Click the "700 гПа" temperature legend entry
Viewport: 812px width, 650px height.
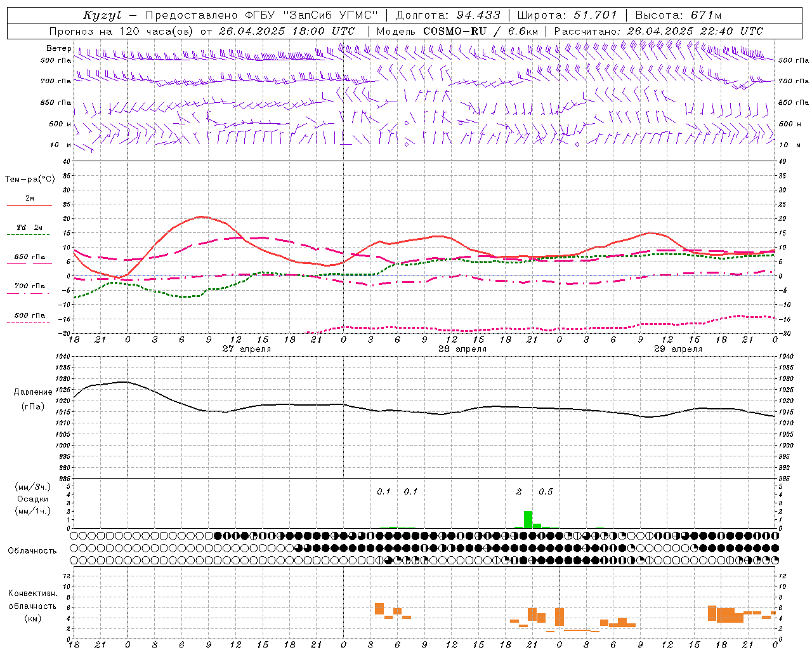[x=29, y=286]
